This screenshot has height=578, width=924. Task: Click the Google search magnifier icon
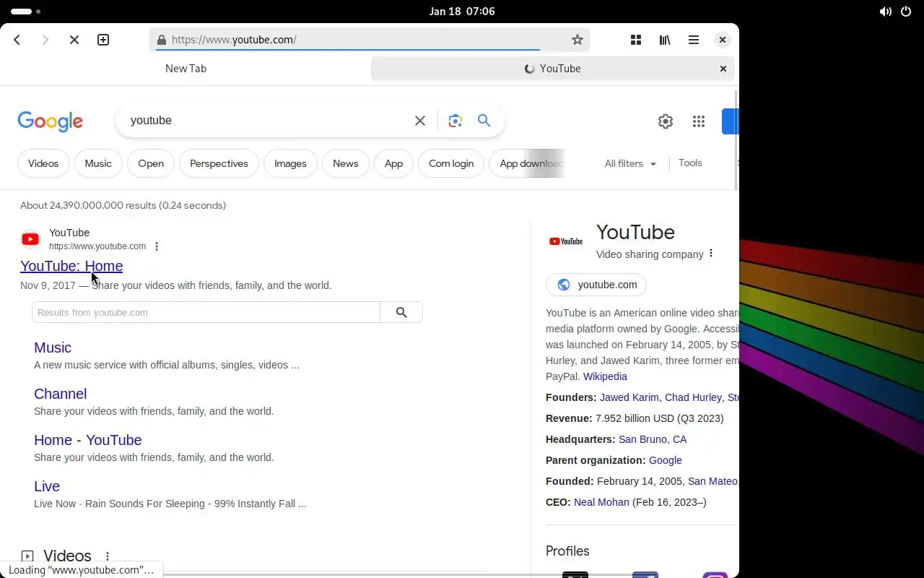pos(484,121)
